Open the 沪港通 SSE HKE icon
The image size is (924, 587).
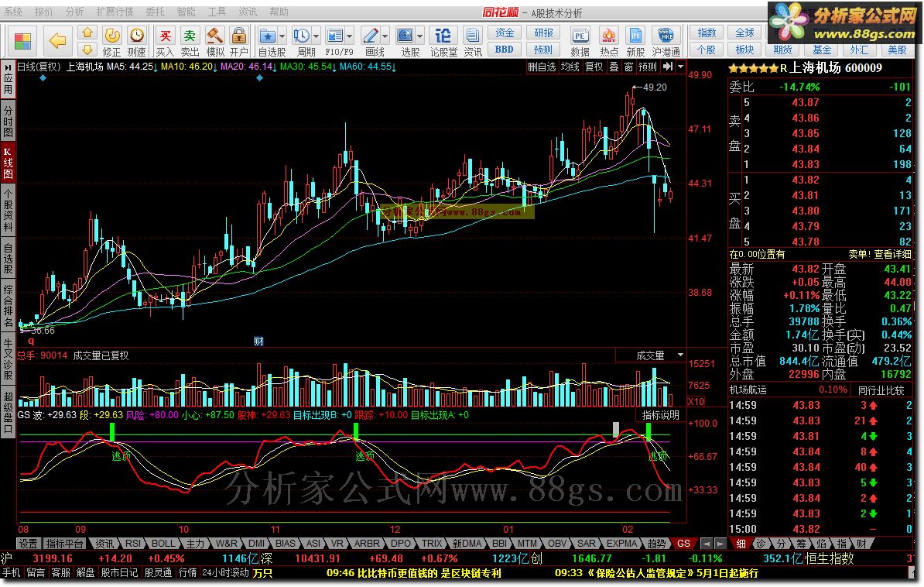click(x=666, y=36)
